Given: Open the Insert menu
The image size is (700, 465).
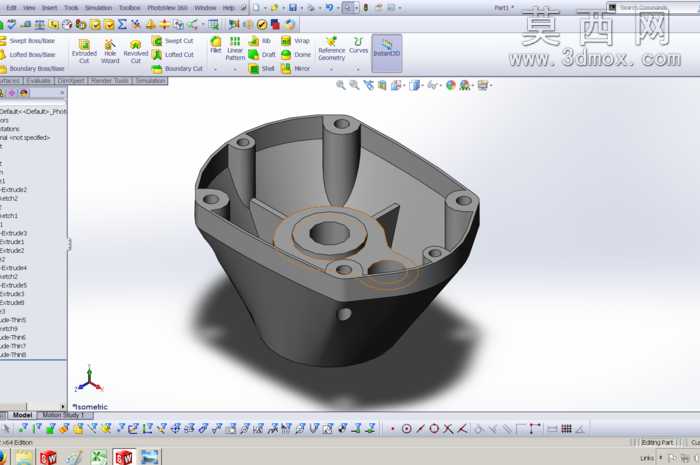Looking at the screenshot, I should [x=49, y=8].
